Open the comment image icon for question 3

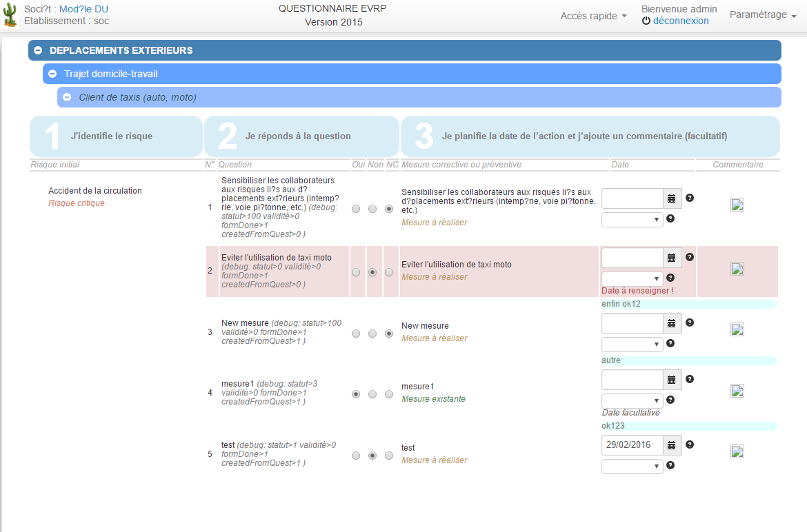point(737,329)
